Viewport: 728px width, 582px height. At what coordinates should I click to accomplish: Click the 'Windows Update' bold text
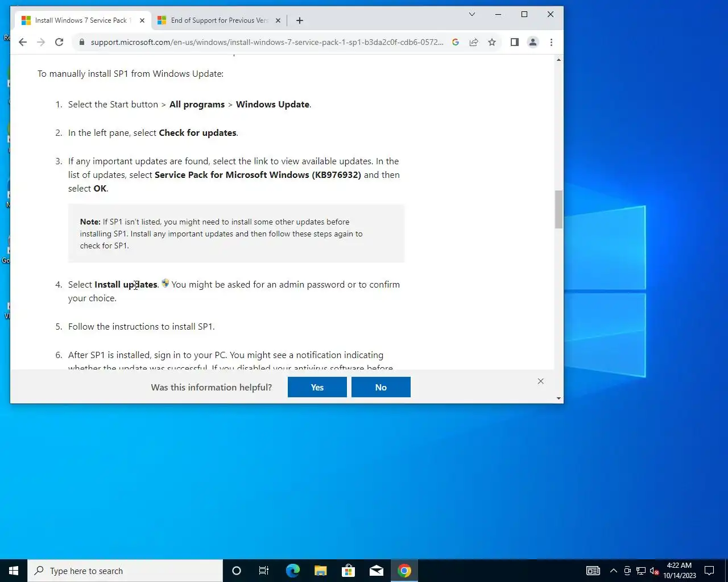coord(272,105)
